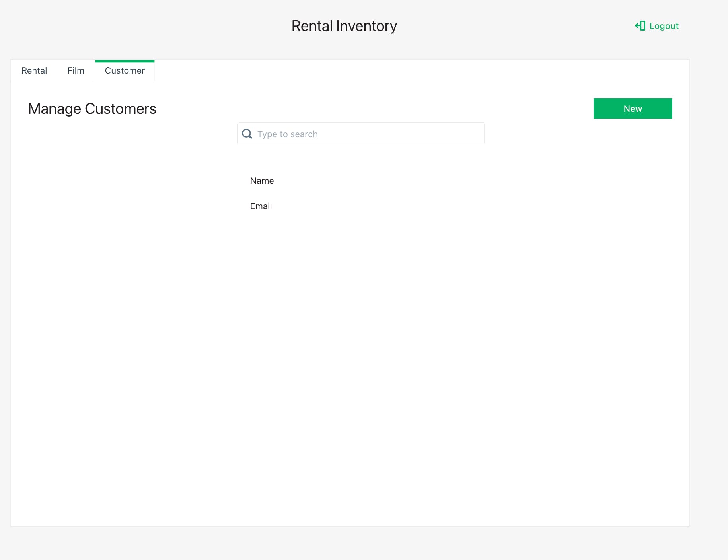Select the Customer tab
Viewport: 728px width, 560px height.
click(x=125, y=71)
